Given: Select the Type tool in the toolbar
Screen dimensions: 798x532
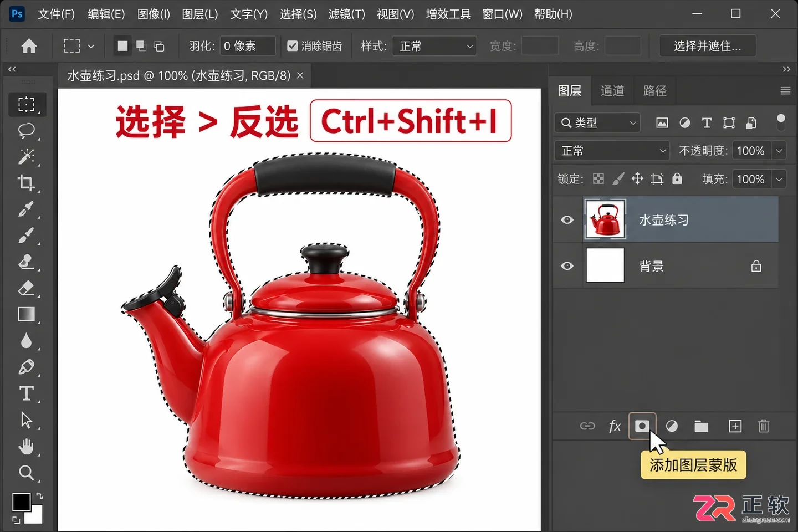Looking at the screenshot, I should point(27,393).
